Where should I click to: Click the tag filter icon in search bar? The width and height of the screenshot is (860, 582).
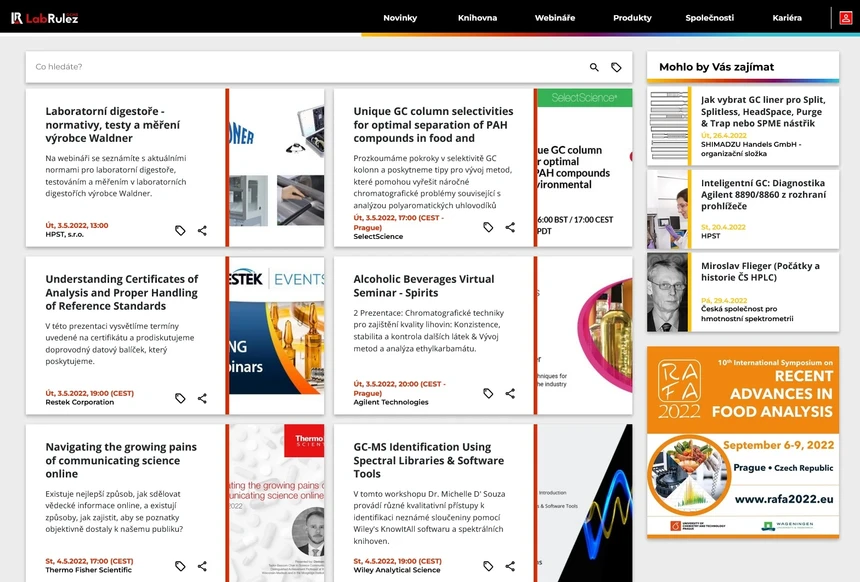(x=618, y=67)
